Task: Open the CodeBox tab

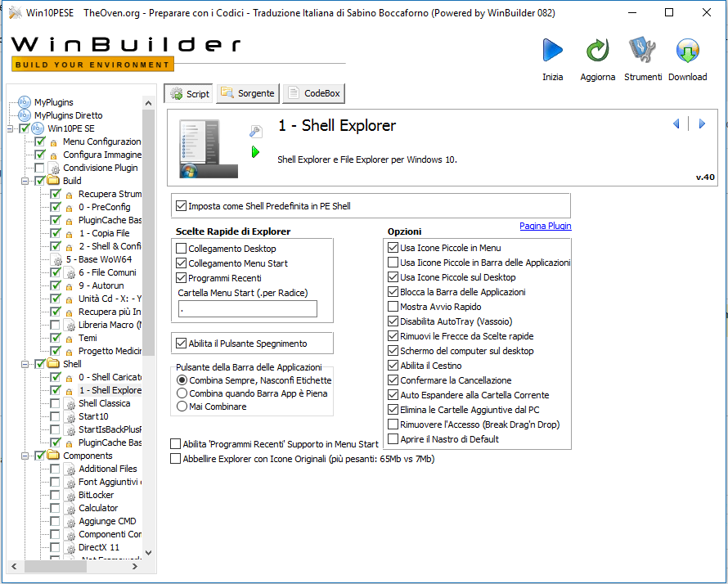Action: [314, 93]
